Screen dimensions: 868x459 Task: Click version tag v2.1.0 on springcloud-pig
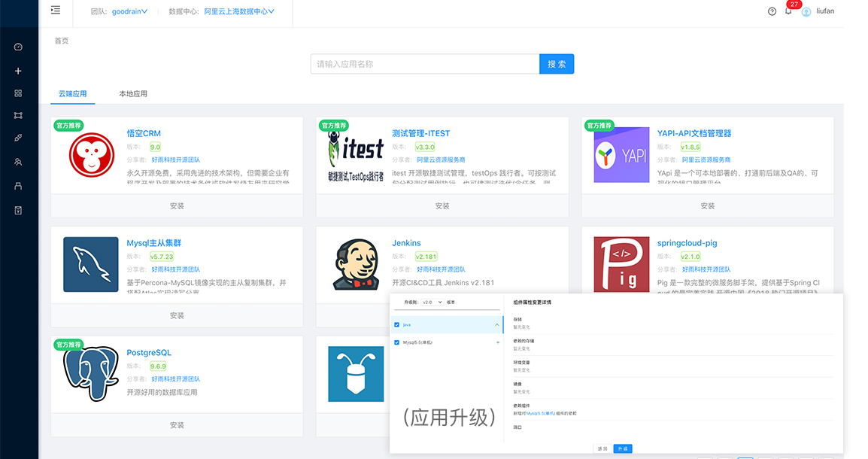click(690, 257)
